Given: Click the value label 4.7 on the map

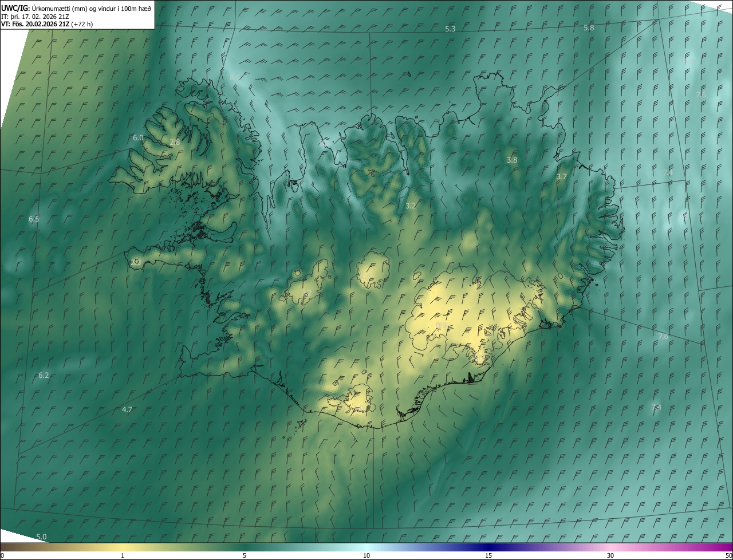Looking at the screenshot, I should tap(127, 409).
